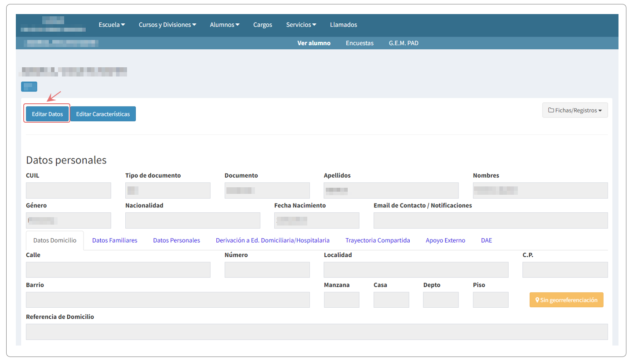This screenshot has height=364, width=633.
Task: Click the Tipo de documento field
Action: (x=168, y=190)
